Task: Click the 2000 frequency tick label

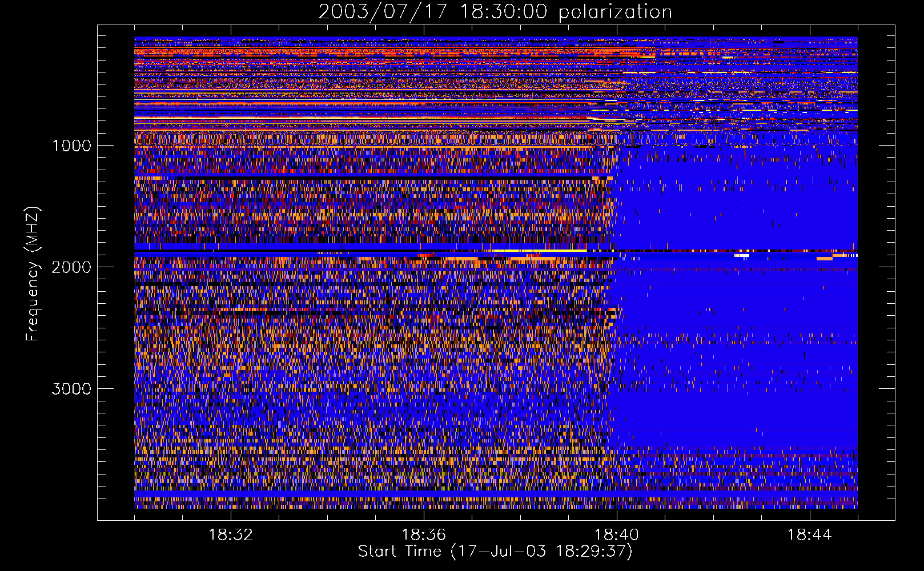Action: [71, 267]
